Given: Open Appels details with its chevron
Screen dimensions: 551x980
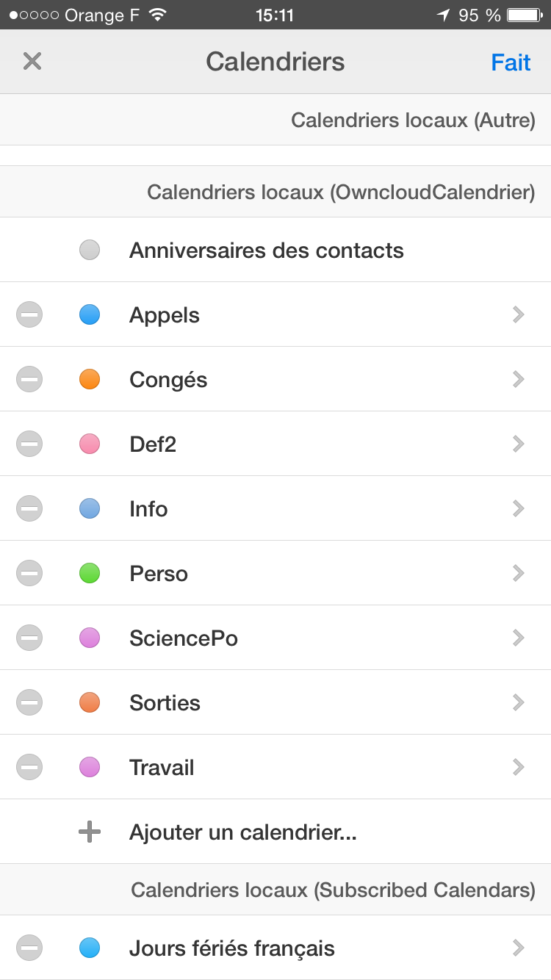Looking at the screenshot, I should [x=519, y=315].
